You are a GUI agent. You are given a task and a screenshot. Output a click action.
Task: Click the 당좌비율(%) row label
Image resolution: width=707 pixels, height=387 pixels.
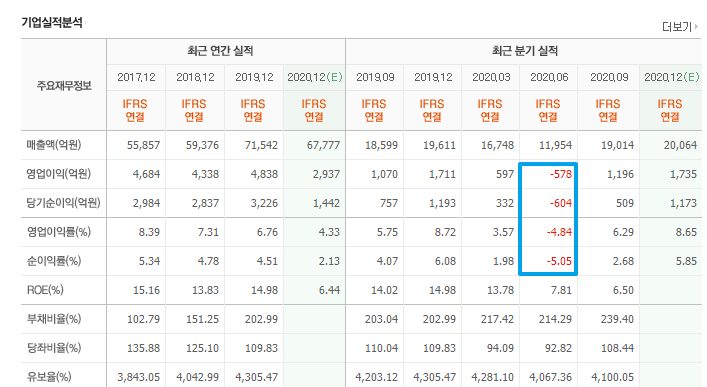(x=54, y=348)
